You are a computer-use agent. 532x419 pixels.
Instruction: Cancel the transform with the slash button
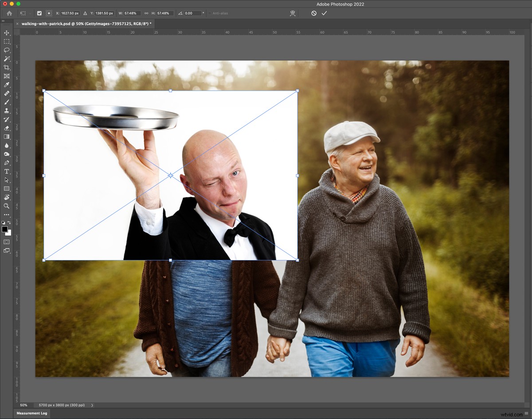[x=314, y=13]
